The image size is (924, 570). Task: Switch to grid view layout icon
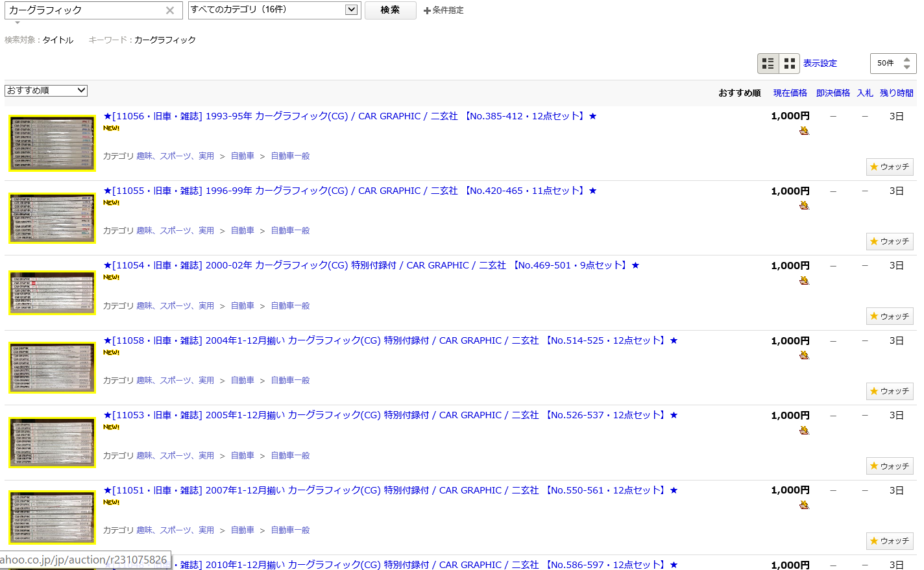pos(789,63)
